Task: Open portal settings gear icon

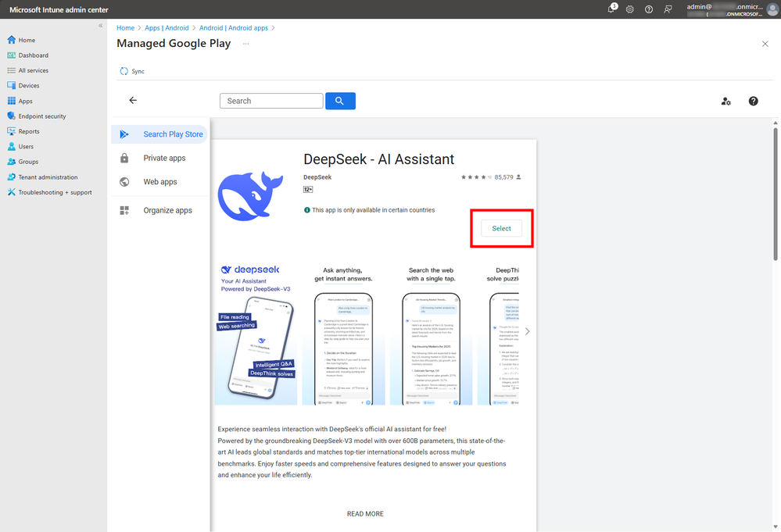Action: click(630, 9)
